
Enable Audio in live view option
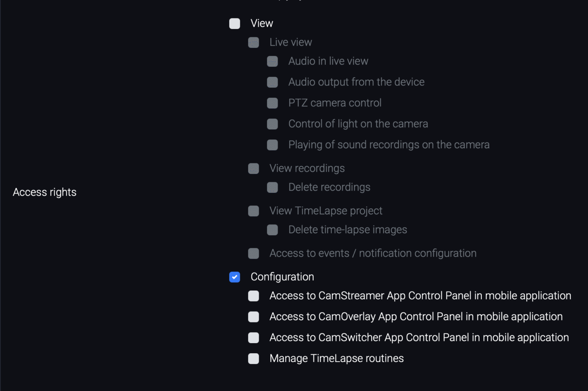pyautogui.click(x=273, y=61)
